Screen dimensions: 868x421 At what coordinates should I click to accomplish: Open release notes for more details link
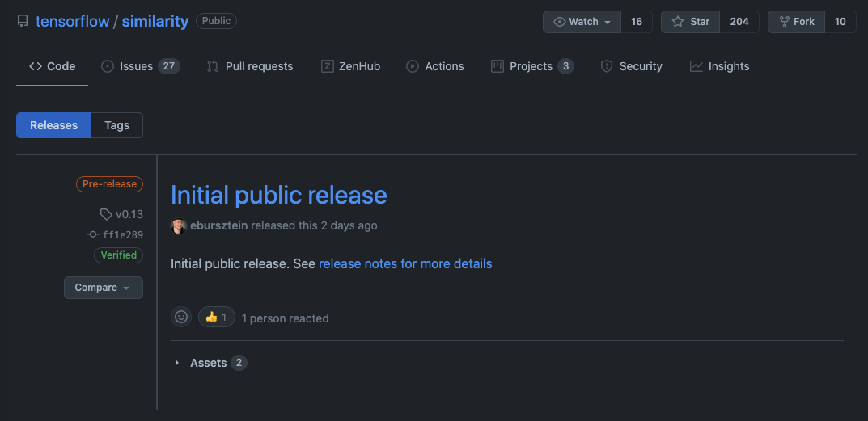coord(405,264)
